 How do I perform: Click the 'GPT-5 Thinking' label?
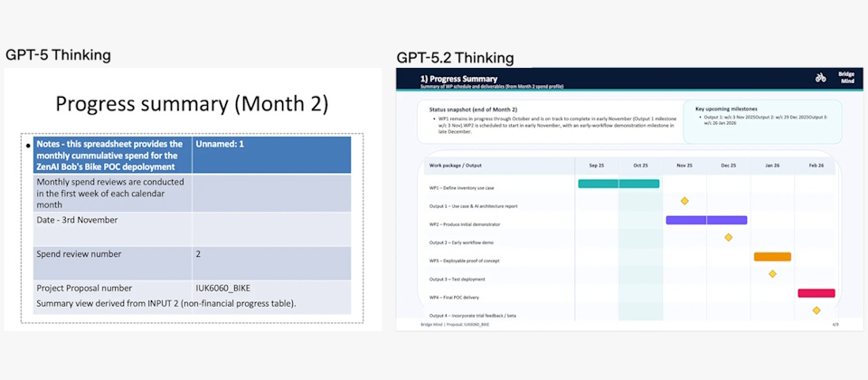coord(58,54)
